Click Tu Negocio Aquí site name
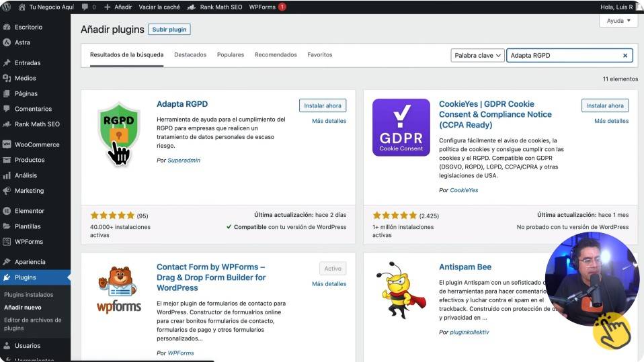 (x=51, y=7)
